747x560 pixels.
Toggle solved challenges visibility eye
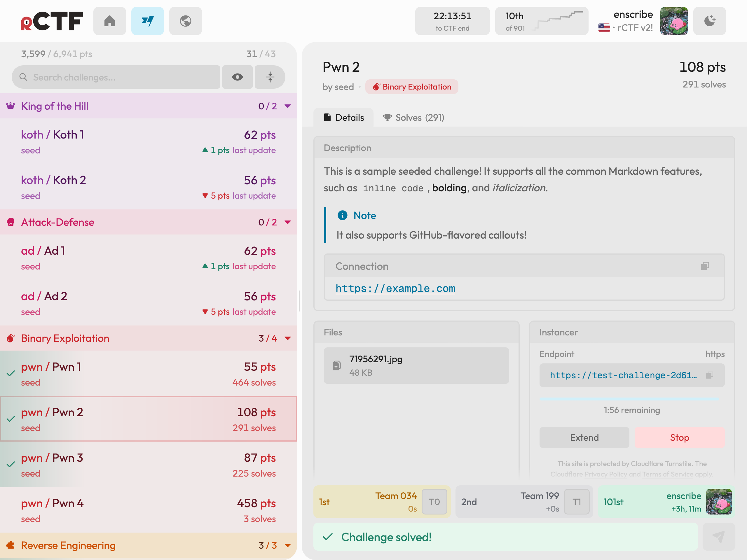click(238, 77)
